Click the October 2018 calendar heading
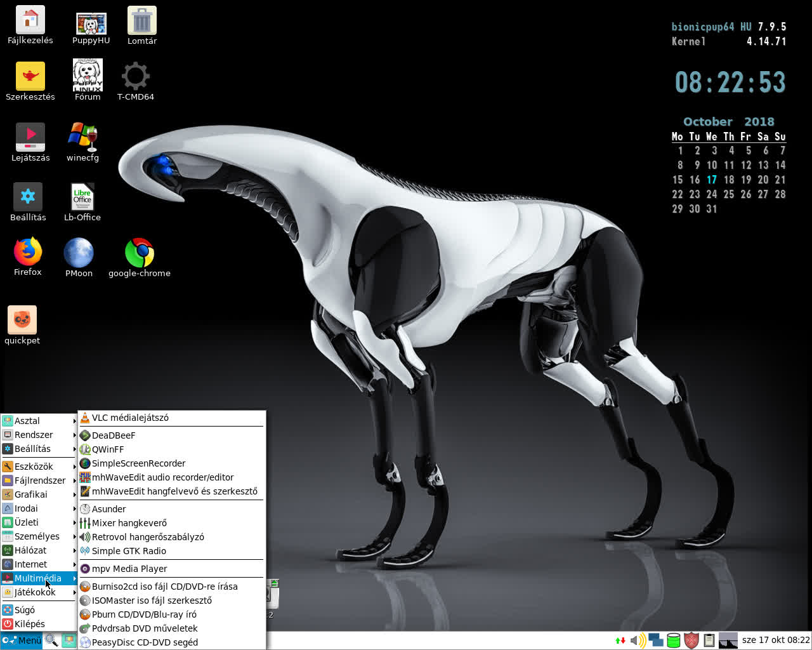Image resolution: width=812 pixels, height=650 pixels. 729,122
